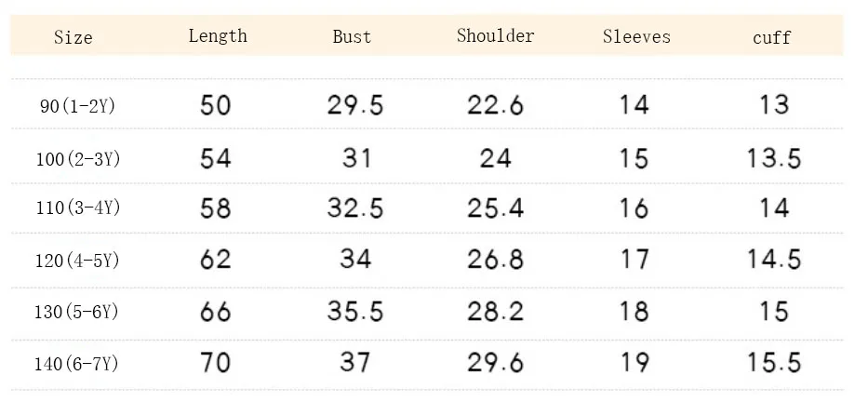
Task: Select bust value 34
Action: point(354,259)
